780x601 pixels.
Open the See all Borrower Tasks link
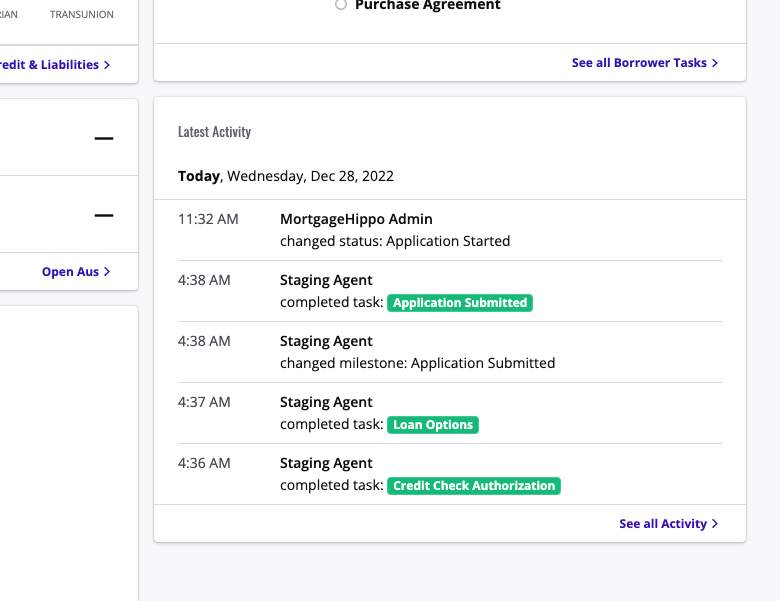pyautogui.click(x=639, y=62)
